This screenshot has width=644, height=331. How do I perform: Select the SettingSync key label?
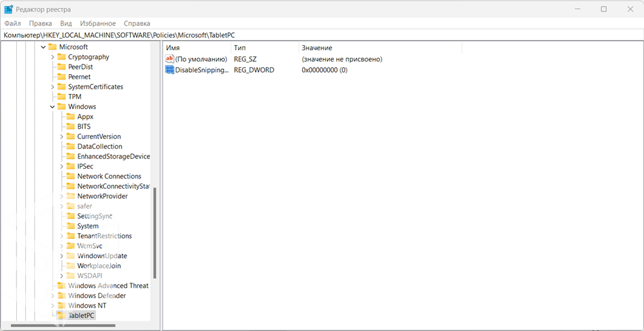(95, 216)
